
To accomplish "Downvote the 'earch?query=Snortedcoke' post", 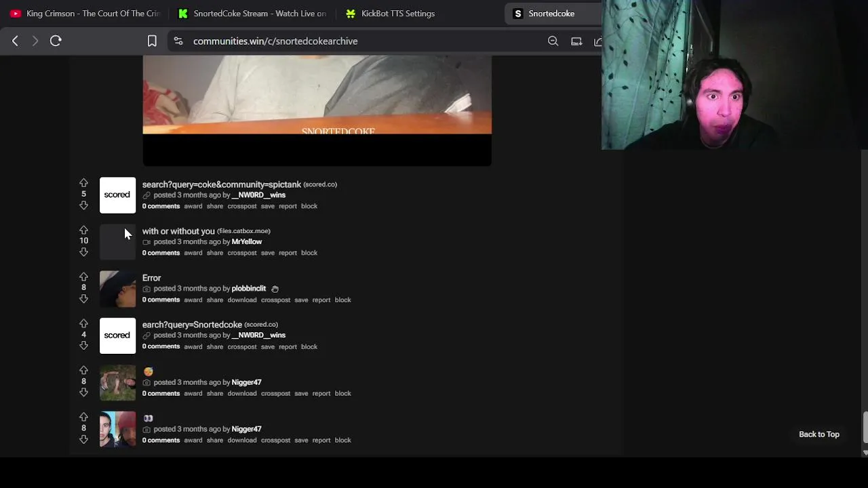I will (x=83, y=346).
